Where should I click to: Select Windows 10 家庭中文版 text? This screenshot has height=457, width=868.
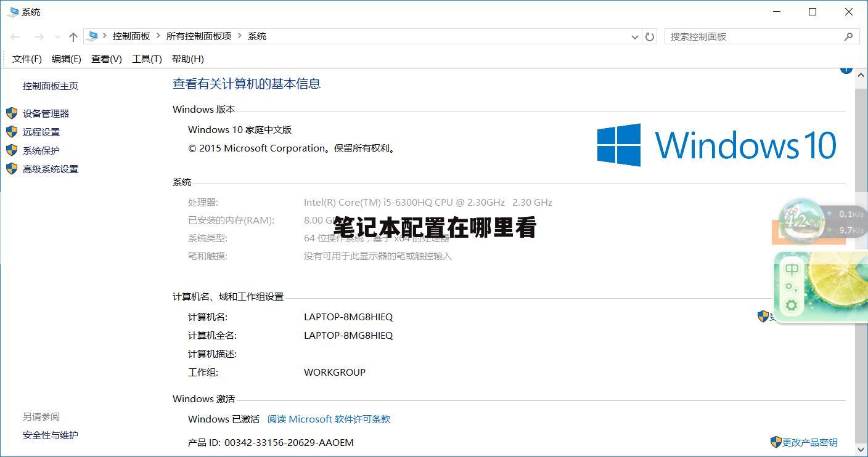(240, 129)
